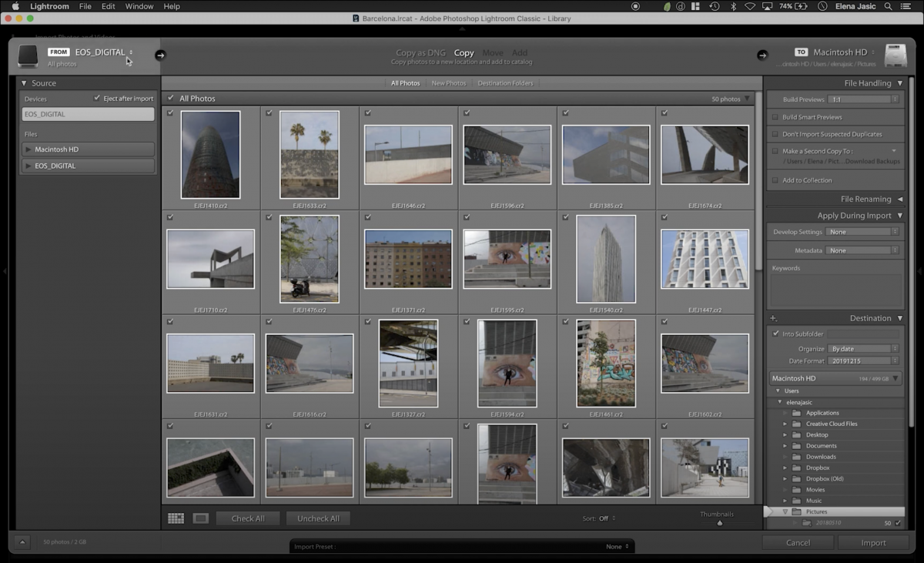Click the Macintosh HD destination drive icon
This screenshot has height=563, width=924.
point(896,55)
